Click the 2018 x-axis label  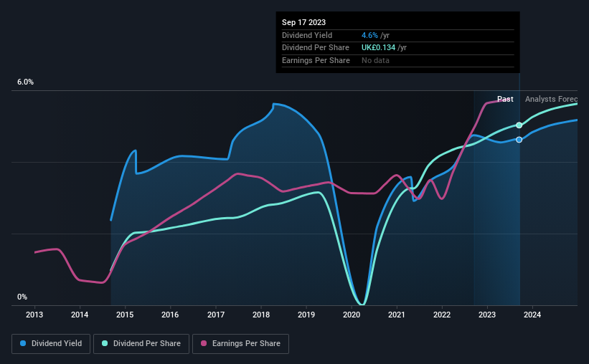click(261, 315)
